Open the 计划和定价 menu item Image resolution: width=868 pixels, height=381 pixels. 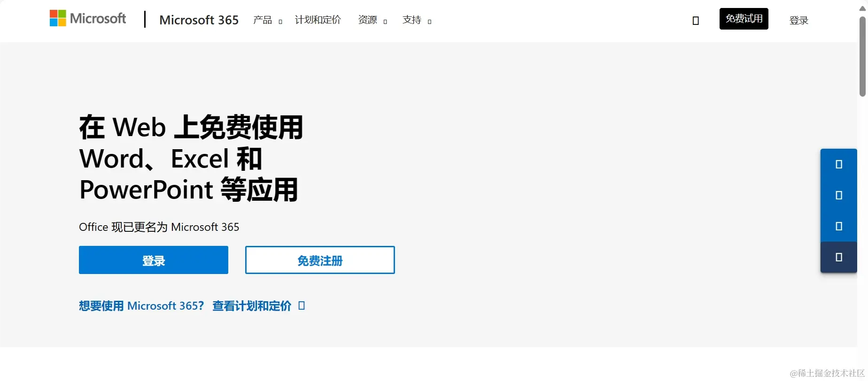pos(318,20)
